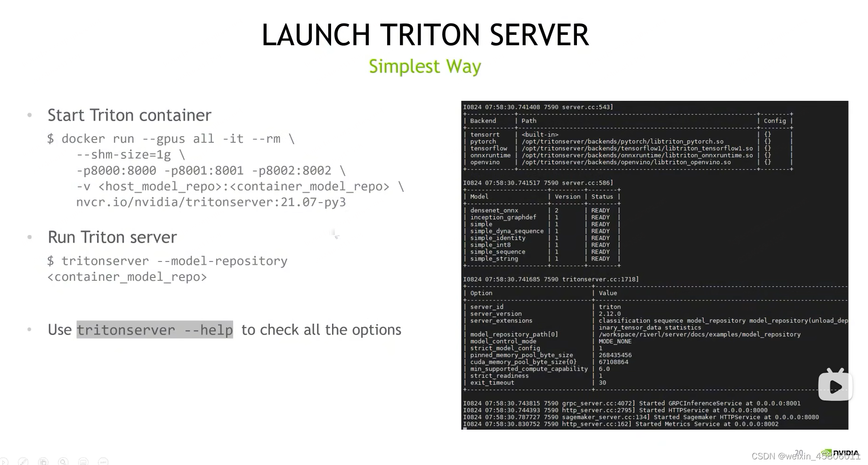This screenshot has height=465, width=868.
Task: Open the see all slides grid icon
Action: tap(43, 461)
